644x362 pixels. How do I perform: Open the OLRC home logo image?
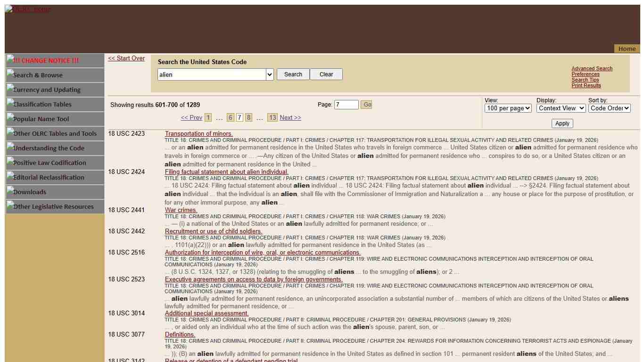28,9
